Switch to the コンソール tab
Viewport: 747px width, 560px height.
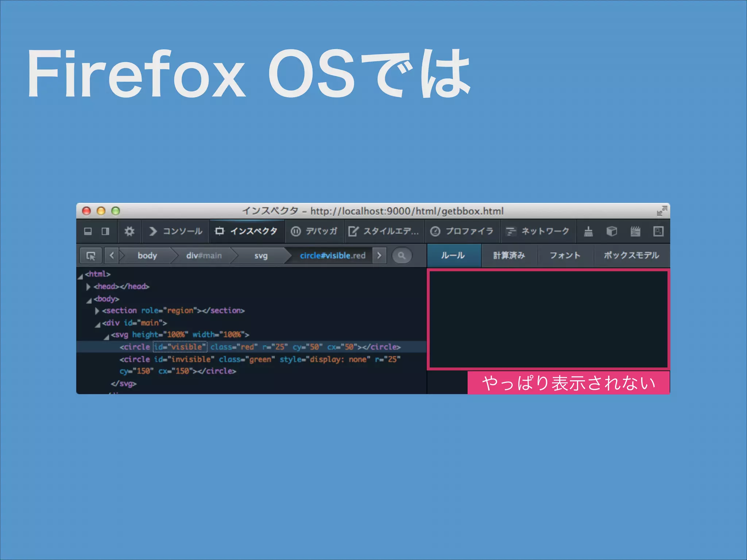[x=175, y=232]
